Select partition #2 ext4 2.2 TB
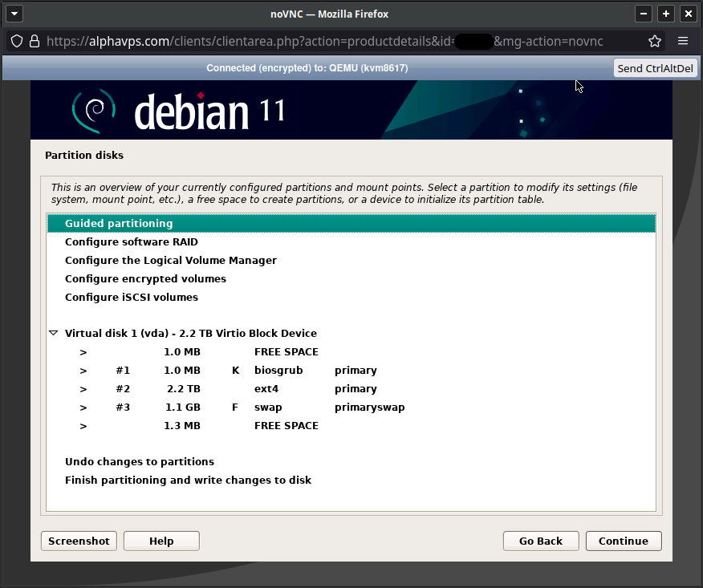 click(x=351, y=388)
